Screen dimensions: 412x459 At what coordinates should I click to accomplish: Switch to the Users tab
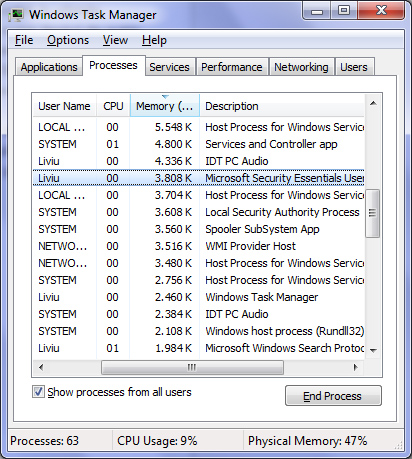[354, 67]
